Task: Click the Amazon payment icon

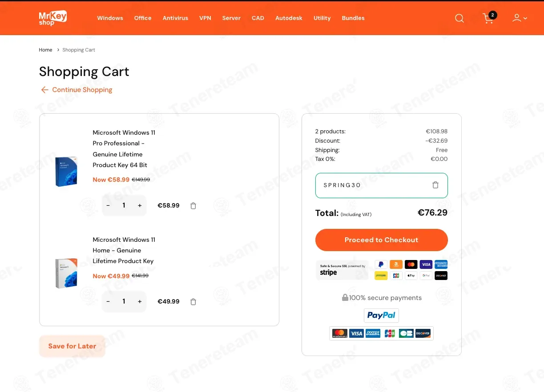Action: point(396,264)
